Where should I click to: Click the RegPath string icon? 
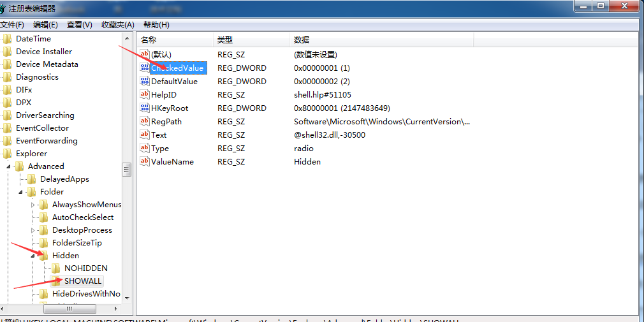click(x=145, y=122)
